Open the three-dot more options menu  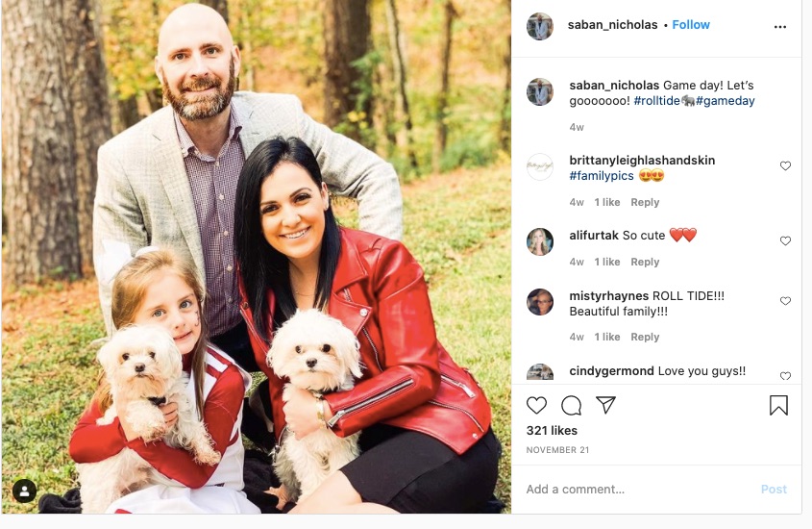point(780,27)
